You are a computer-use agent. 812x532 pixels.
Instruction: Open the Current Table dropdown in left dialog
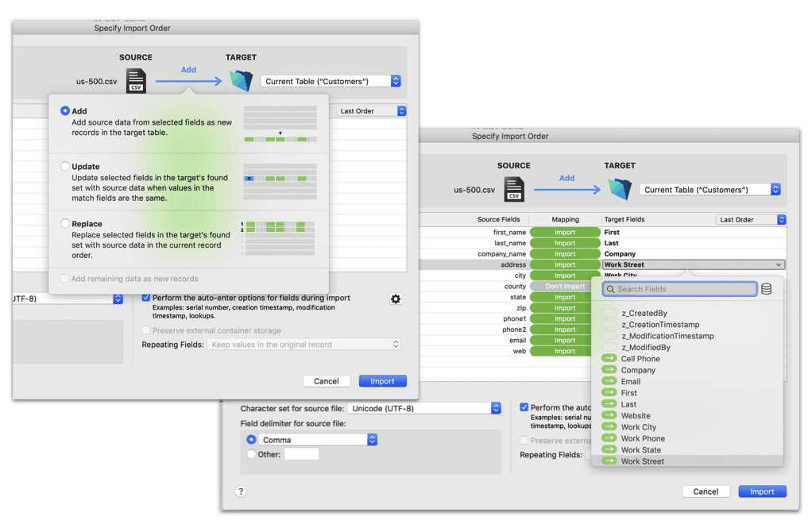[331, 81]
